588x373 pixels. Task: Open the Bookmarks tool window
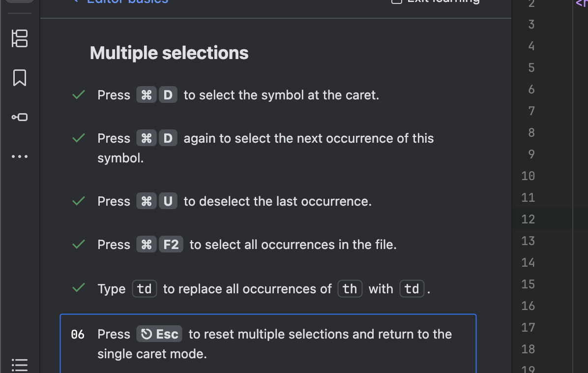[20, 78]
